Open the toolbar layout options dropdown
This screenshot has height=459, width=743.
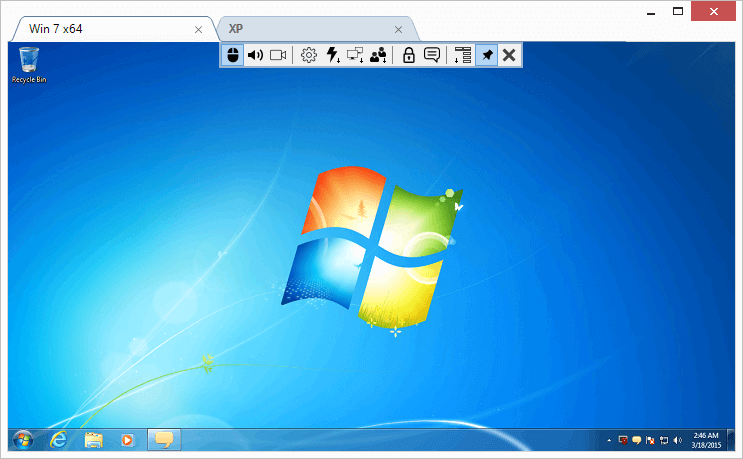pos(462,55)
